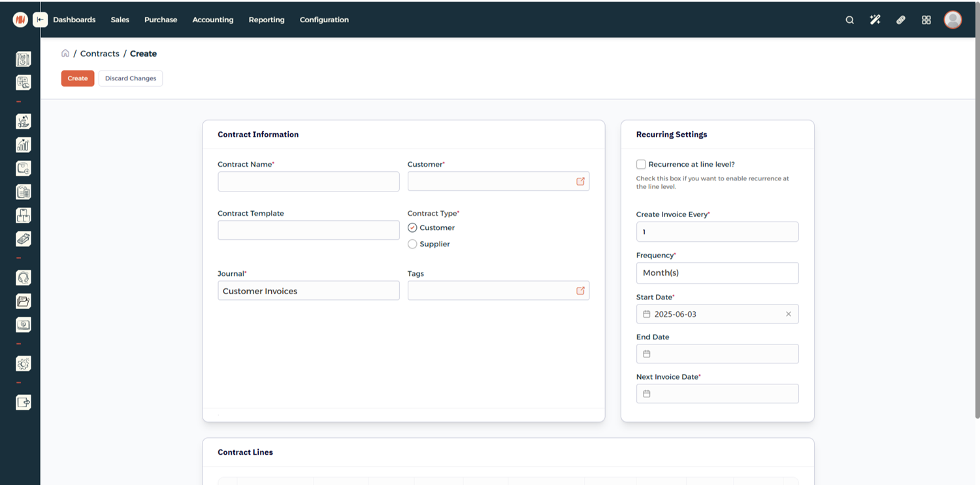Open the headset support sidebar icon

[x=24, y=278]
